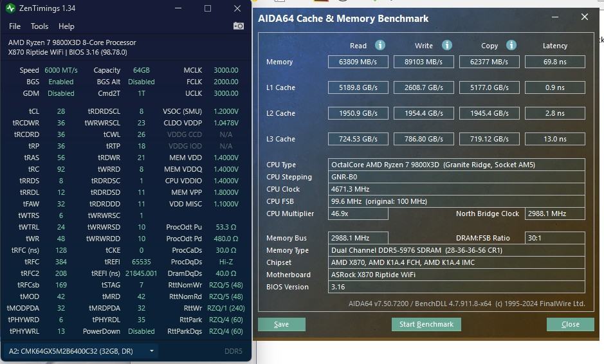
Task: Click the tPHYRDL value 35
Action: point(142,320)
